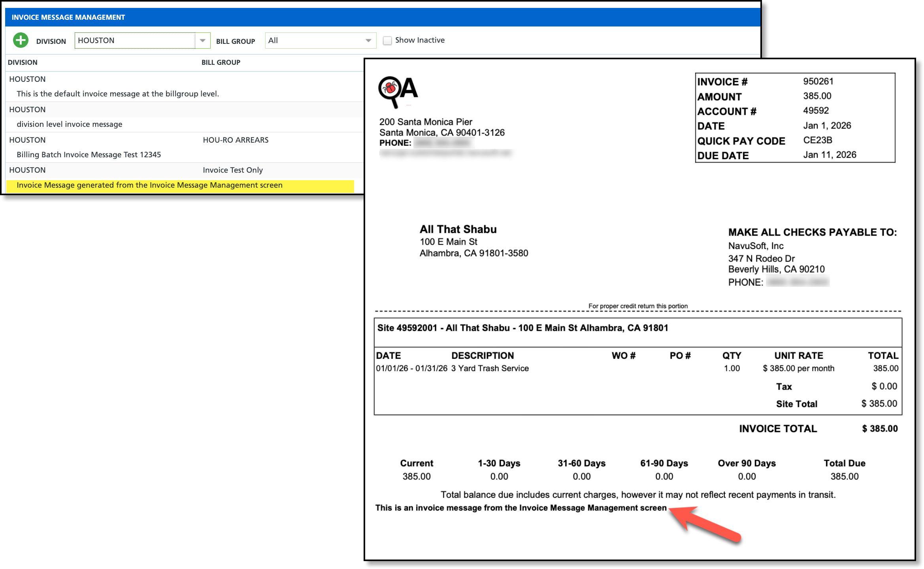Select Billing Batch Invoice Message Test row
The height and width of the screenshot is (569, 924).
tap(89, 155)
